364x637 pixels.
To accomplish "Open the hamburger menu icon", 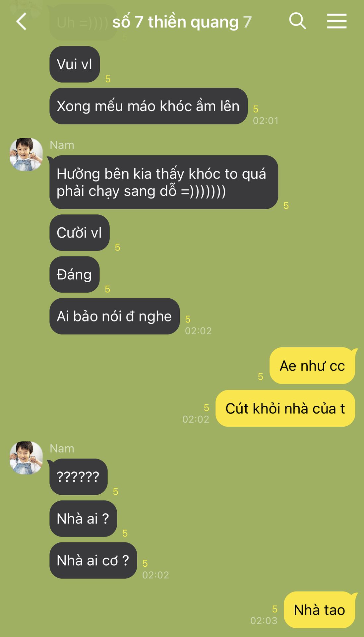I will point(337,21).
